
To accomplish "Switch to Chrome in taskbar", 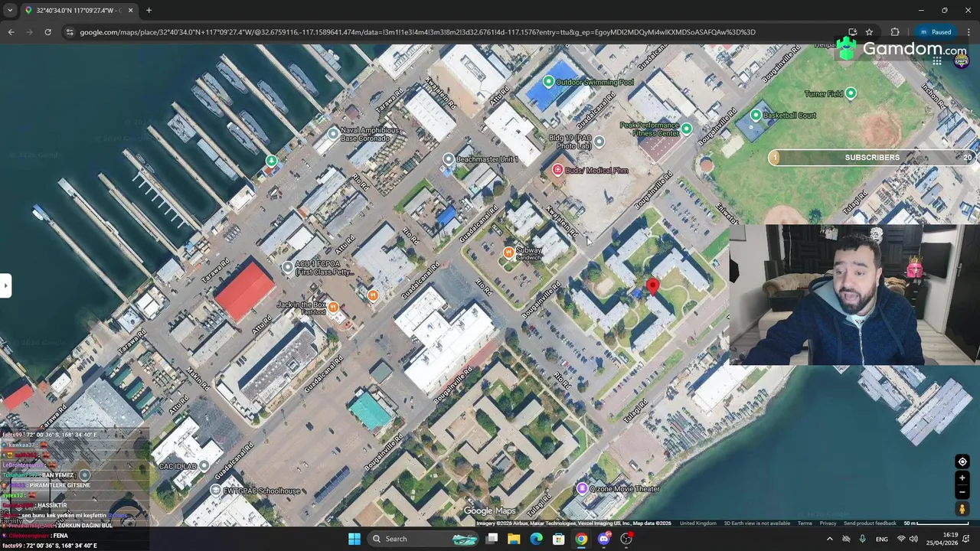I will (x=581, y=539).
